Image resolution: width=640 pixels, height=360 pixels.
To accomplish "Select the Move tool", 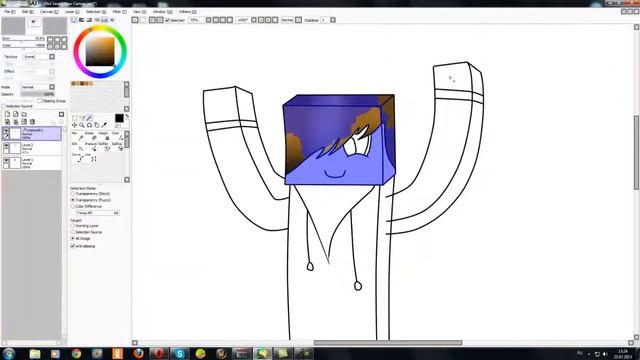I will tap(75, 125).
